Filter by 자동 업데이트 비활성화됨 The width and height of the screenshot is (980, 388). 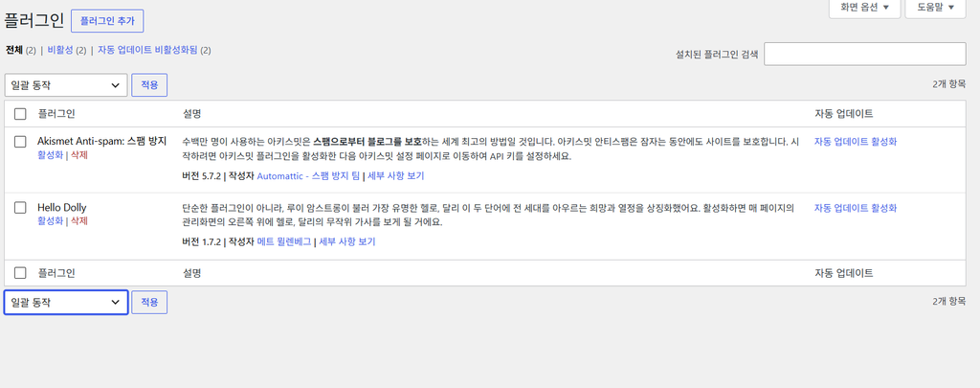coord(147,50)
